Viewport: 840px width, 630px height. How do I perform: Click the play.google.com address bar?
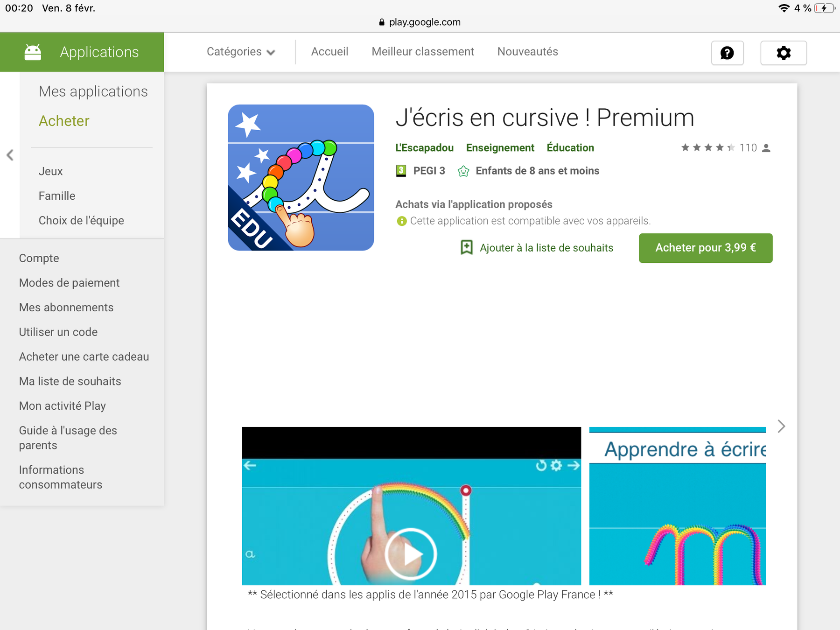(x=420, y=22)
